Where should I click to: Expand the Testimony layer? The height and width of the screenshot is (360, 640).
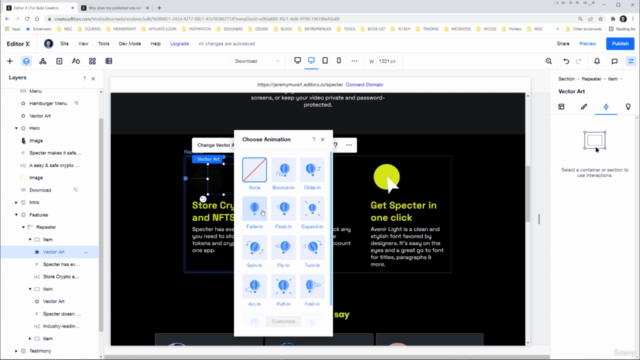[x=16, y=351]
